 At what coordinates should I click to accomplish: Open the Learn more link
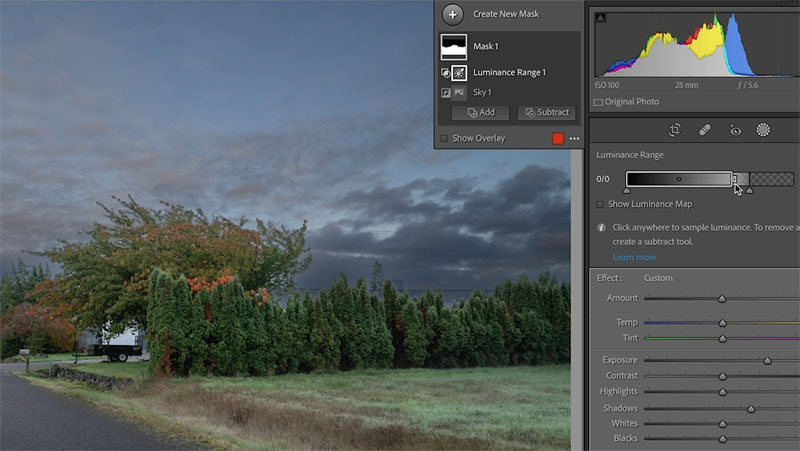click(634, 257)
